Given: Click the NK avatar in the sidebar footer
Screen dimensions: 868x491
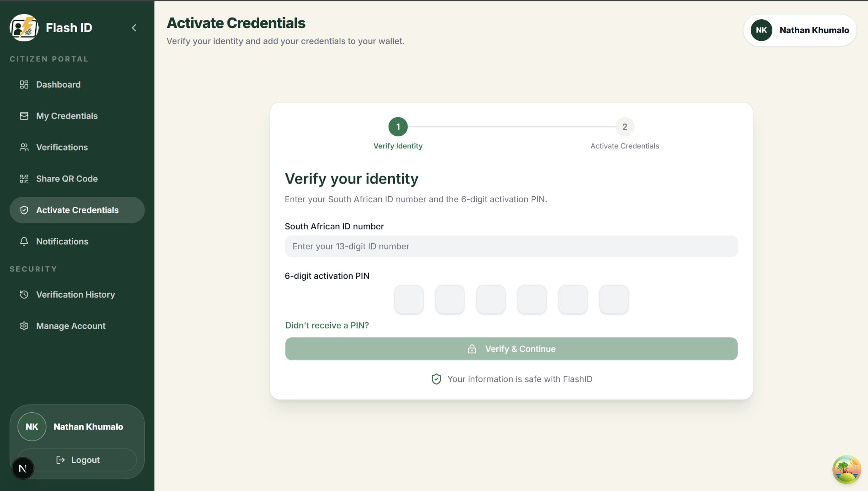Looking at the screenshot, I should pyautogui.click(x=32, y=427).
